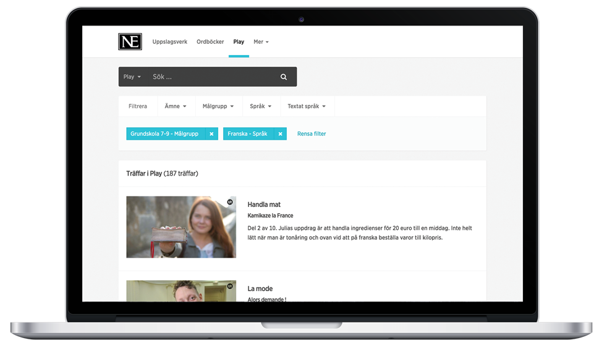
Task: Click the UR badge on La mode thumbnail
Action: (x=230, y=286)
